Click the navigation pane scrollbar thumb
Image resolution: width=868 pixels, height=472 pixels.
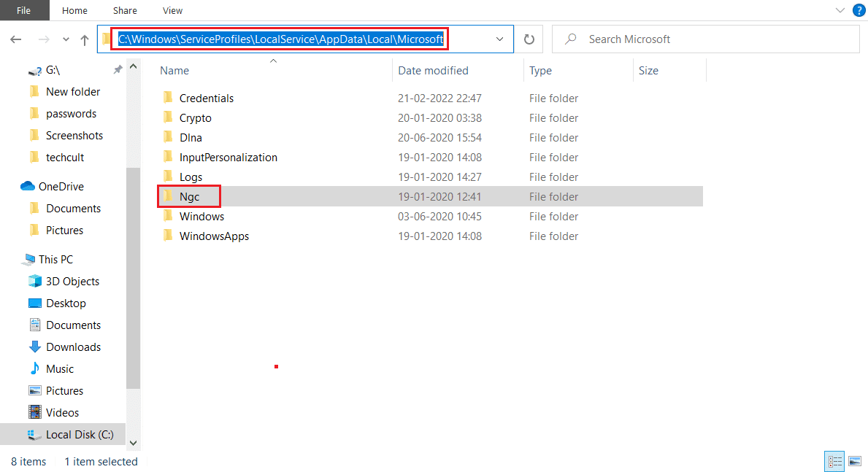click(134, 278)
